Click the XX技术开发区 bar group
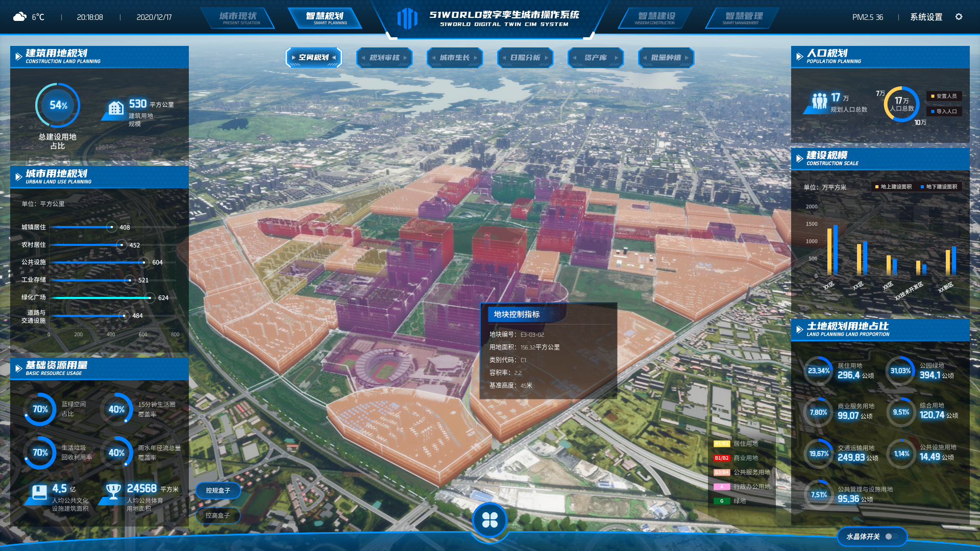980x551 pixels. 921,268
